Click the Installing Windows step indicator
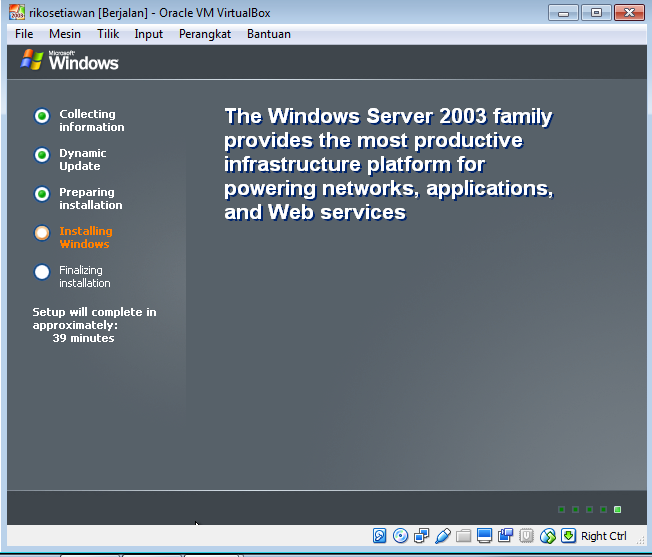Image resolution: width=652 pixels, height=557 pixels. click(42, 233)
